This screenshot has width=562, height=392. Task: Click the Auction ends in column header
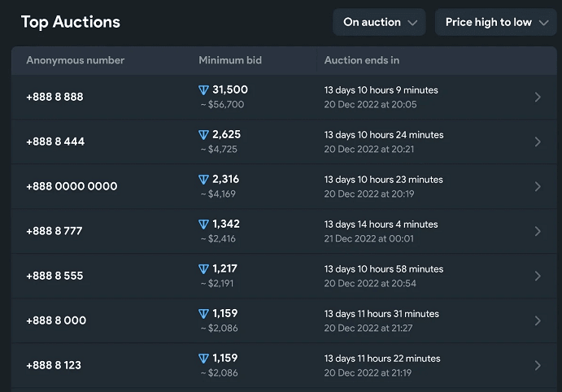pyautogui.click(x=362, y=60)
